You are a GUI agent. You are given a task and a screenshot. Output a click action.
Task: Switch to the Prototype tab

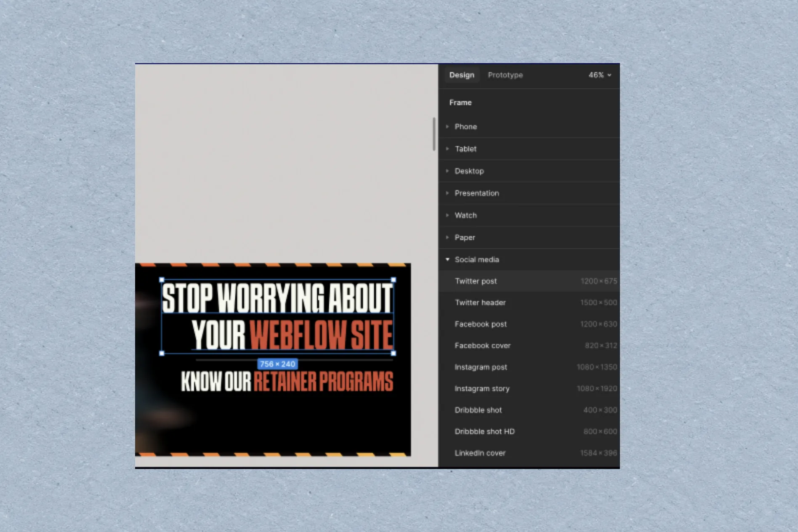click(x=505, y=75)
